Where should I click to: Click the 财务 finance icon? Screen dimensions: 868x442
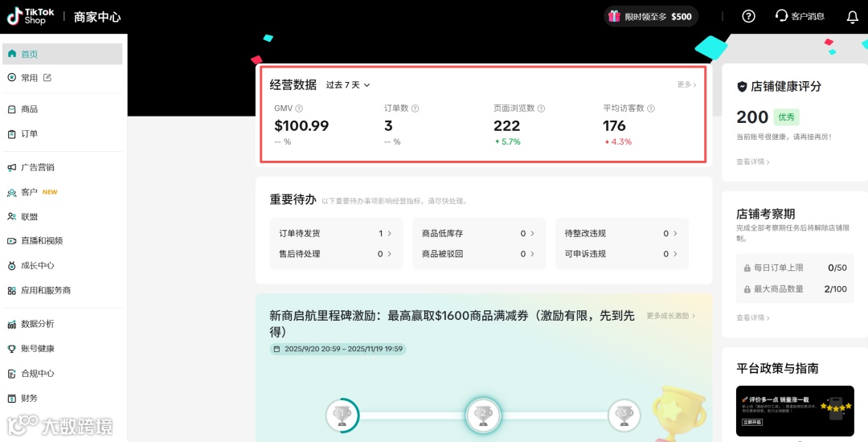point(11,399)
